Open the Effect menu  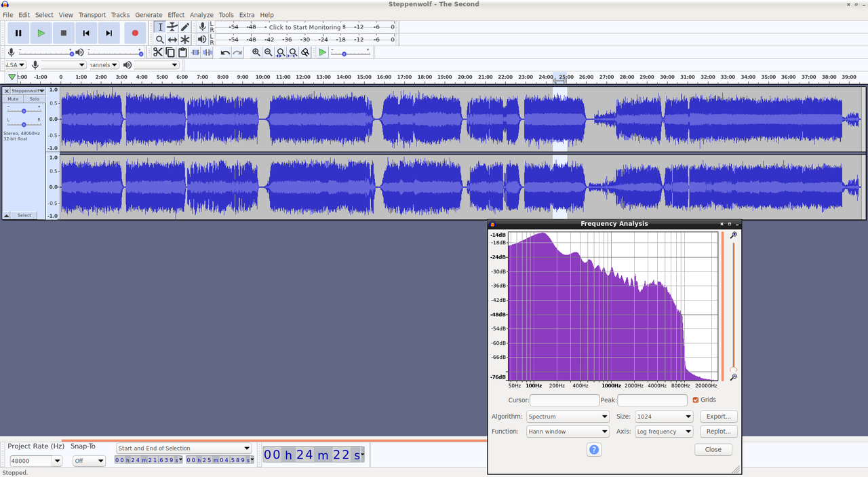(176, 15)
